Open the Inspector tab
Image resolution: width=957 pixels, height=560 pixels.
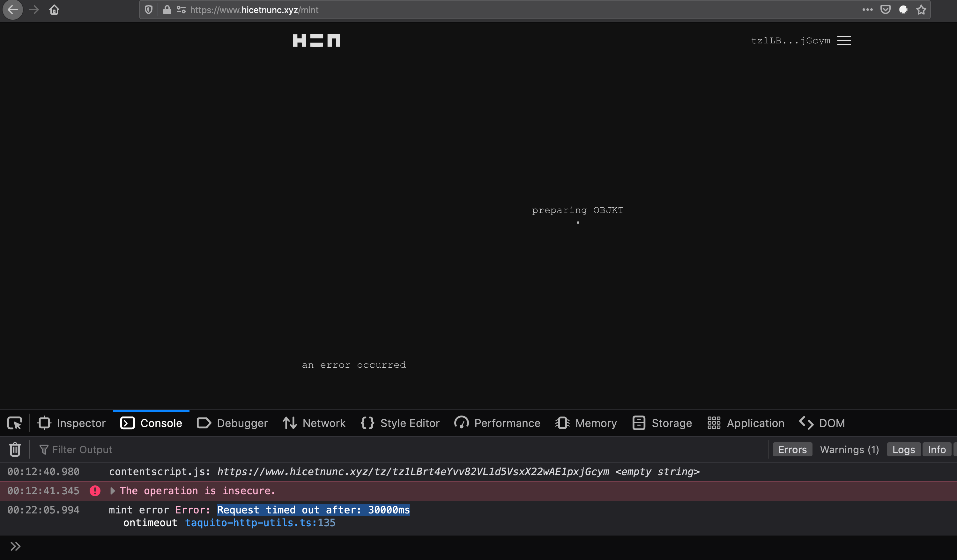point(71,423)
